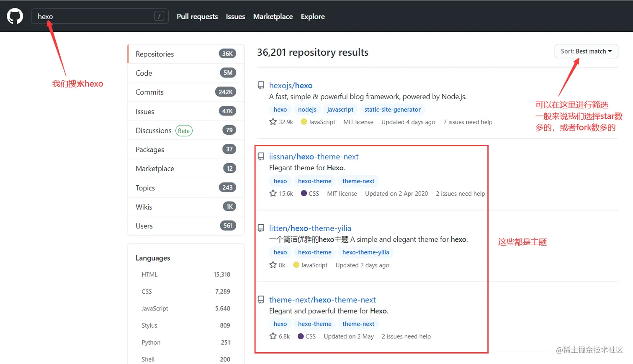Click the purple CSS dot for theme-next/hexo-theme-next
This screenshot has height=364, width=633.
pyautogui.click(x=301, y=336)
